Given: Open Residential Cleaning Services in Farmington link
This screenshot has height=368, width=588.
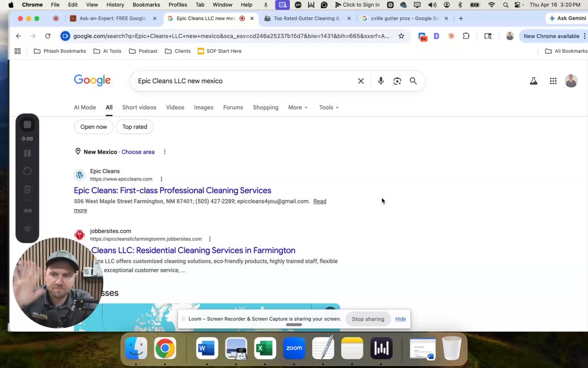Looking at the screenshot, I should 193,250.
